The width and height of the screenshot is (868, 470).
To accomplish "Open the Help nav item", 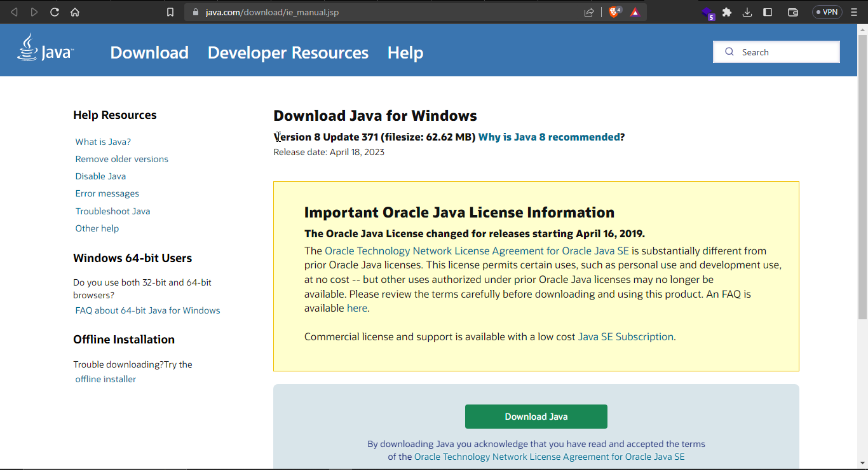I will [405, 53].
